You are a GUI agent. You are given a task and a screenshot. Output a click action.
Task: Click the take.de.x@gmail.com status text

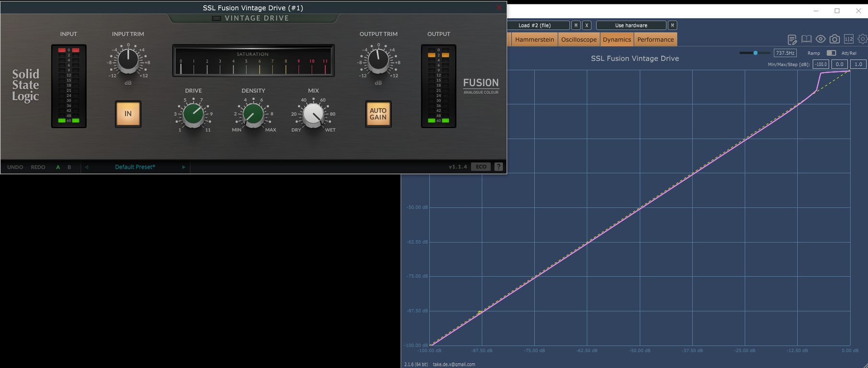[x=454, y=364]
